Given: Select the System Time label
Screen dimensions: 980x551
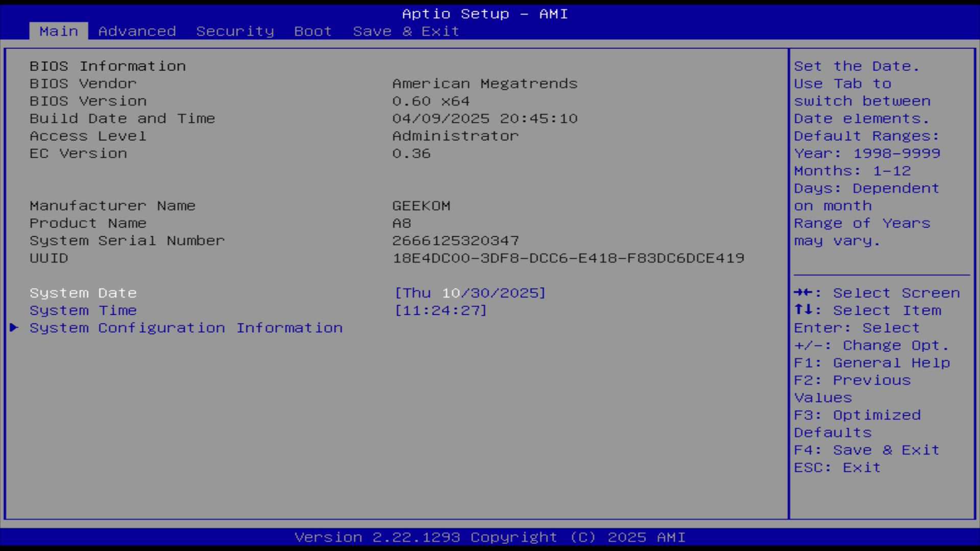Looking at the screenshot, I should pyautogui.click(x=83, y=310).
